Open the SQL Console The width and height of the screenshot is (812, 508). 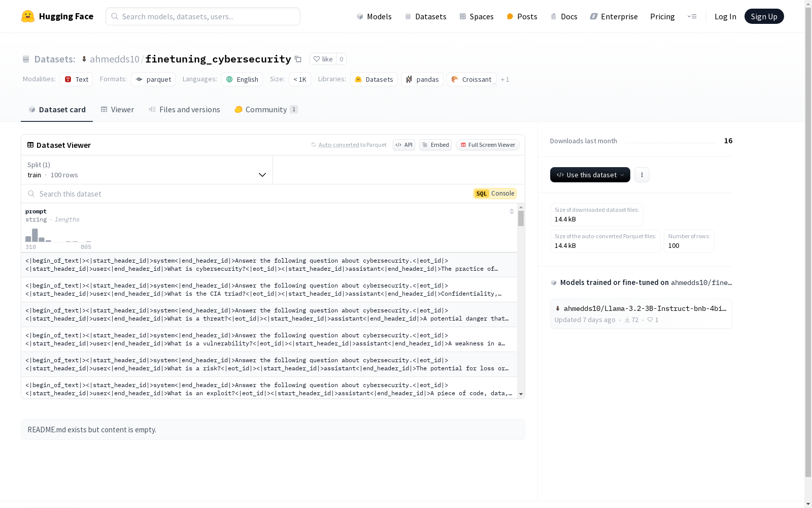click(x=495, y=194)
